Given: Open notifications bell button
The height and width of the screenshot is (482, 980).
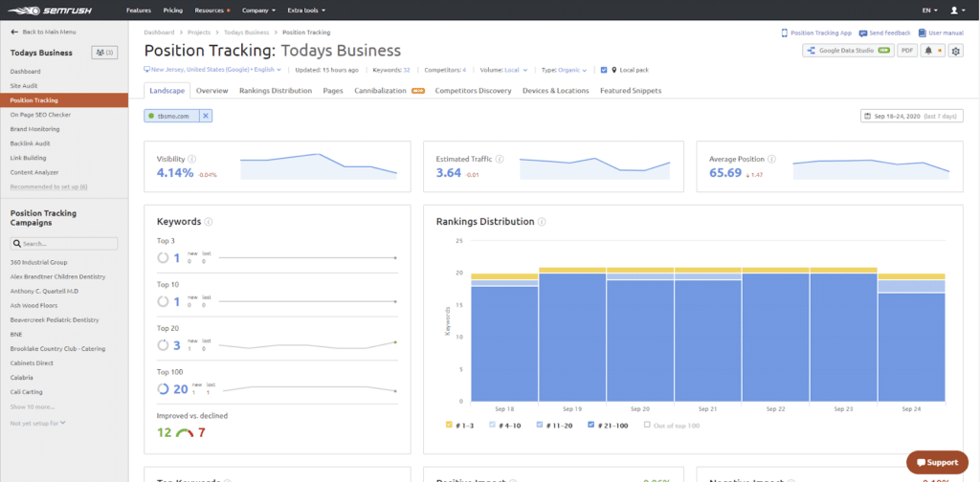Looking at the screenshot, I should (x=932, y=51).
